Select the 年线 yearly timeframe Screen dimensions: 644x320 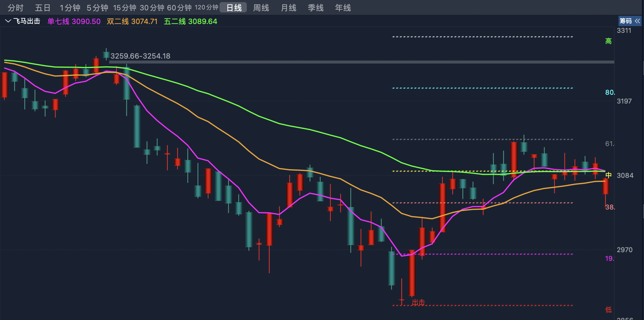[342, 8]
